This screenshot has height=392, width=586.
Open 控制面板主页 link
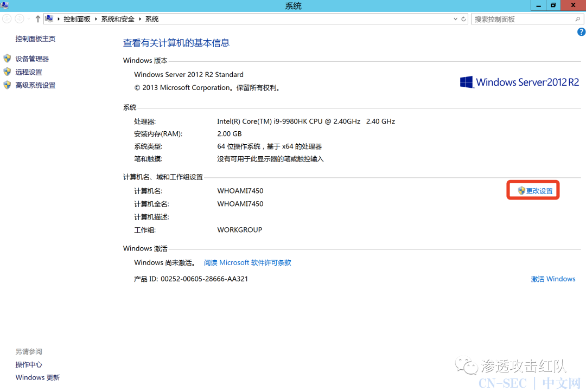coord(35,39)
